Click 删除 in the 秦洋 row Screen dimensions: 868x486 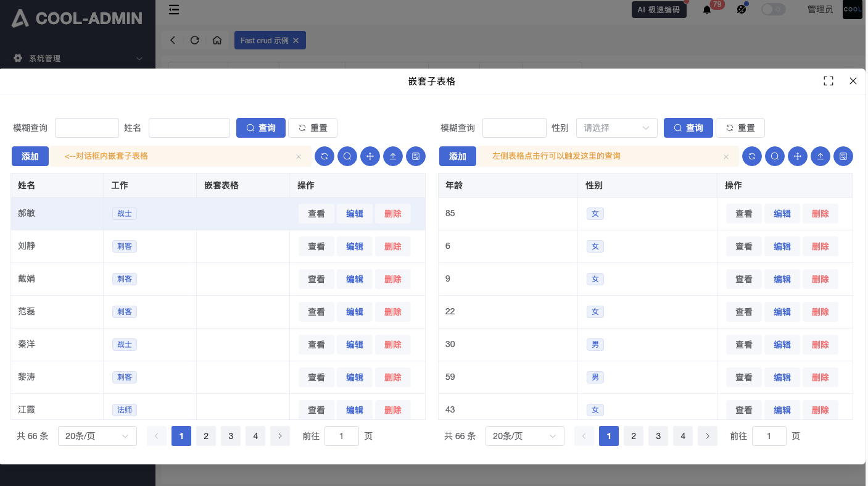pos(393,345)
